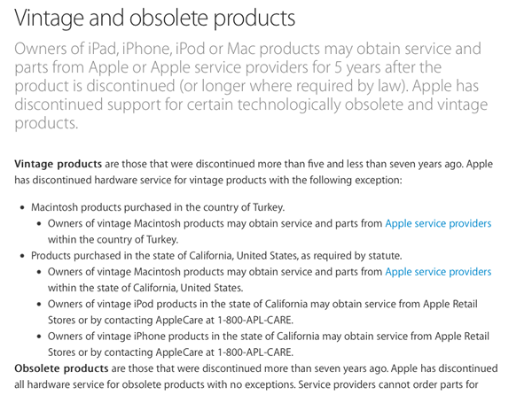Click 'within the country of Turkey.' text
The height and width of the screenshot is (395, 532).
(113, 240)
